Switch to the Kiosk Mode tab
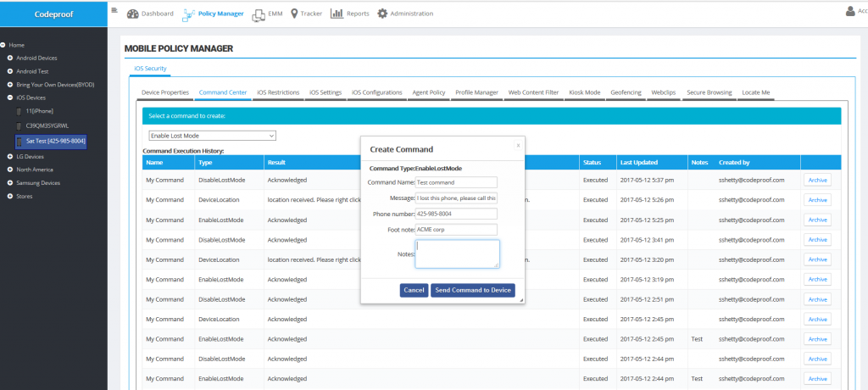 click(585, 92)
